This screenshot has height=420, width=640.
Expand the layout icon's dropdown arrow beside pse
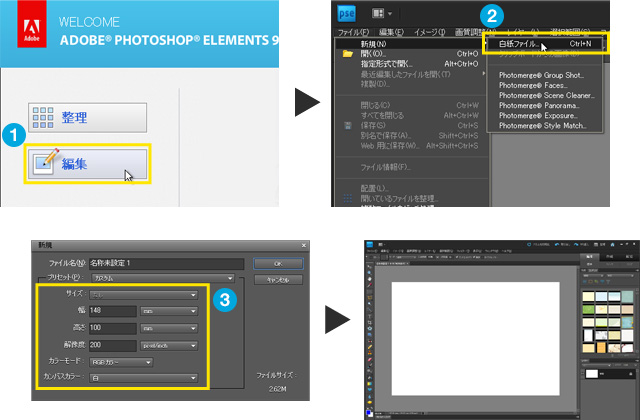click(390, 14)
